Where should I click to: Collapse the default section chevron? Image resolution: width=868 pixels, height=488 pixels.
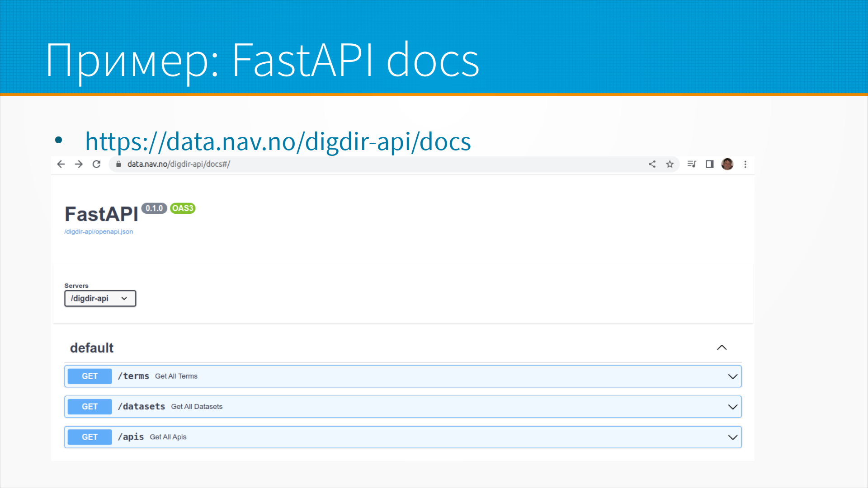click(x=722, y=347)
